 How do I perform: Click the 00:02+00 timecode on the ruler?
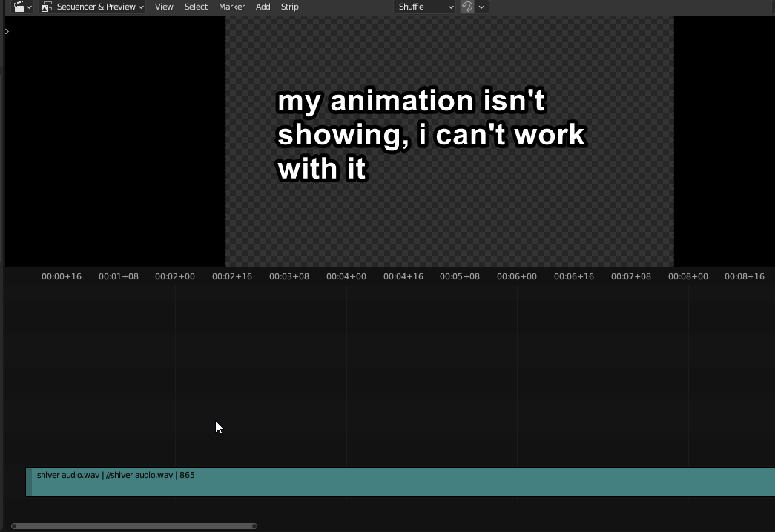[175, 276]
